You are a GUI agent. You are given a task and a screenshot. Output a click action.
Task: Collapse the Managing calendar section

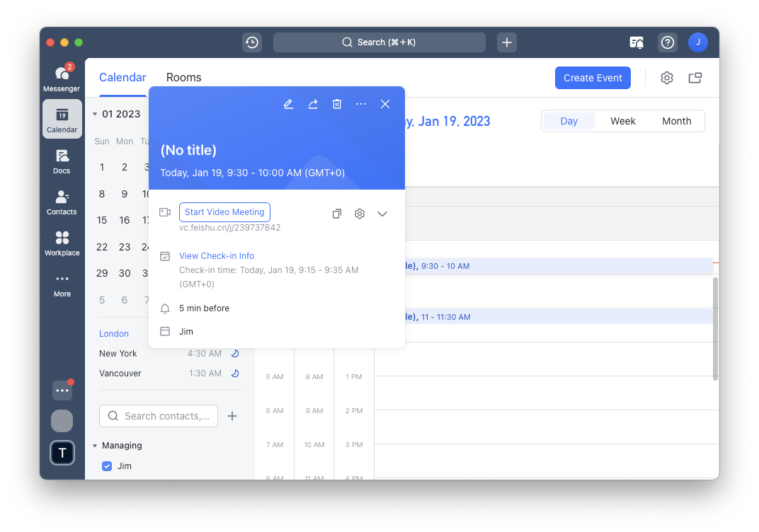point(95,445)
